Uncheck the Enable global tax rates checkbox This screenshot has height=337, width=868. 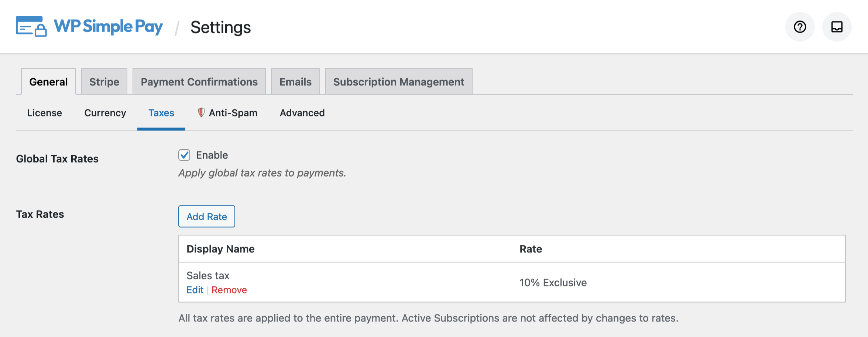click(x=184, y=155)
